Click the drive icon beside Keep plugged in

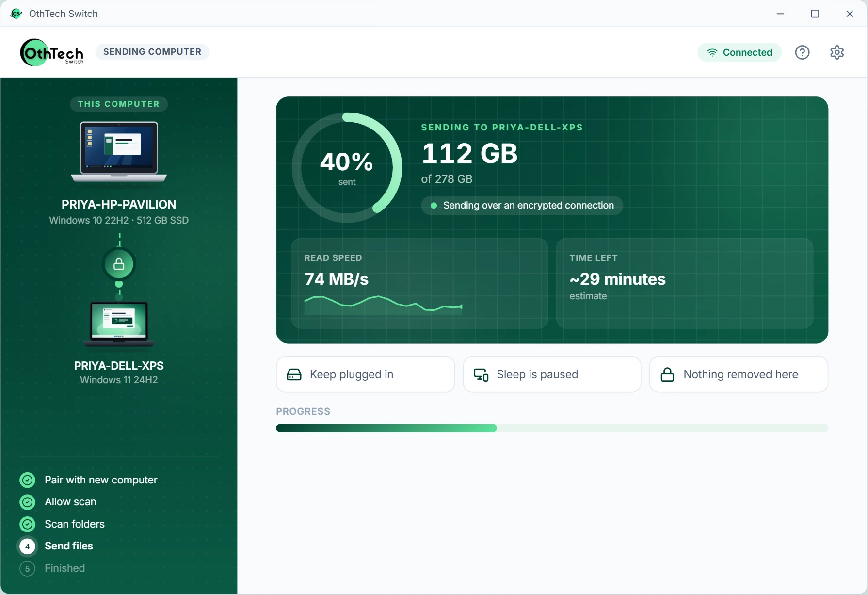(294, 374)
